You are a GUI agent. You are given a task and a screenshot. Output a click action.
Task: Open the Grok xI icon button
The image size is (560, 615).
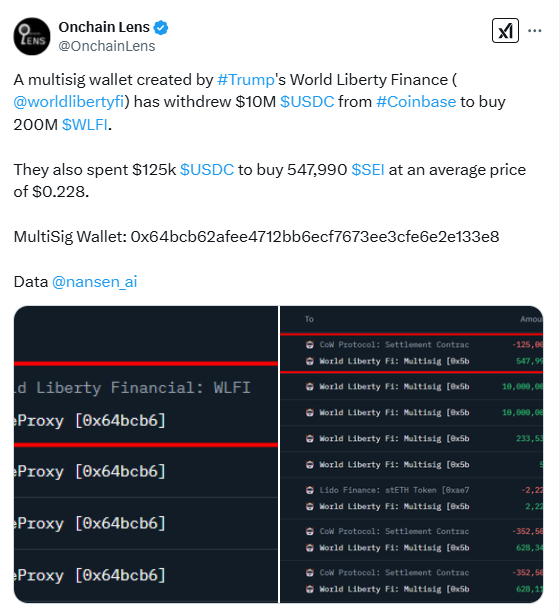point(505,31)
